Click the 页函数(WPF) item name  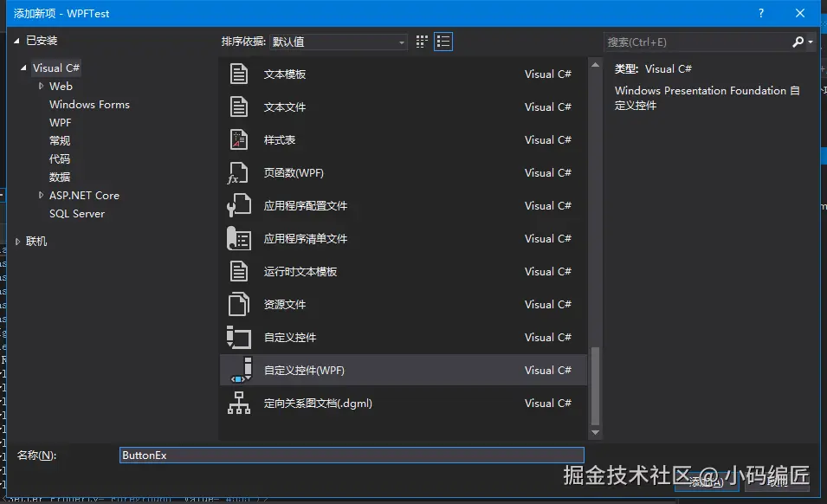[294, 173]
